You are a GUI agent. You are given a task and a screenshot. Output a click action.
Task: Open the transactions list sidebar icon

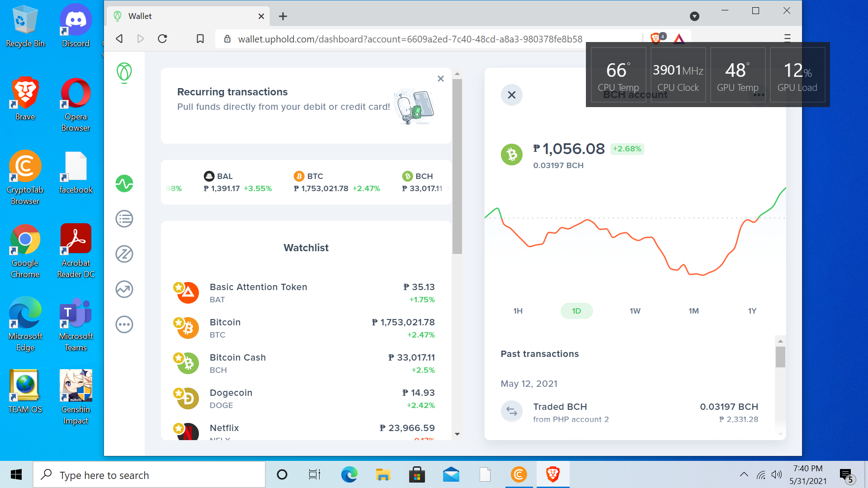coord(124,219)
